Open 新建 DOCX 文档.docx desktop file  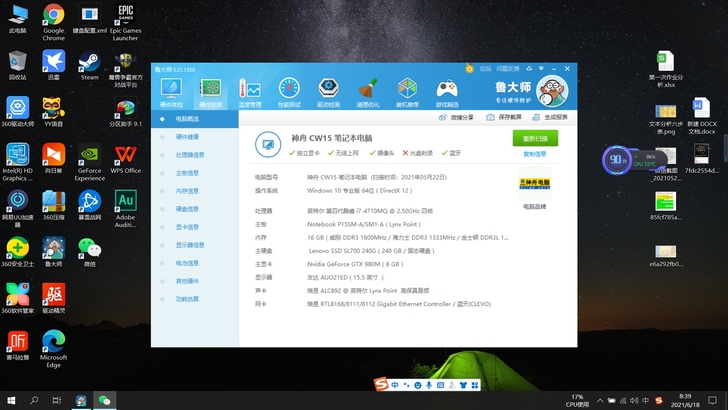[702, 116]
